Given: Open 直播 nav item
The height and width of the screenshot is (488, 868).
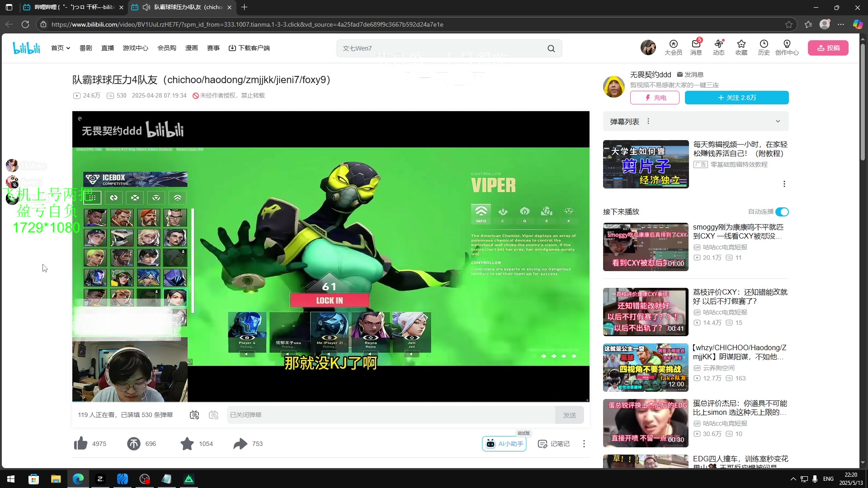Looking at the screenshot, I should [x=108, y=48].
